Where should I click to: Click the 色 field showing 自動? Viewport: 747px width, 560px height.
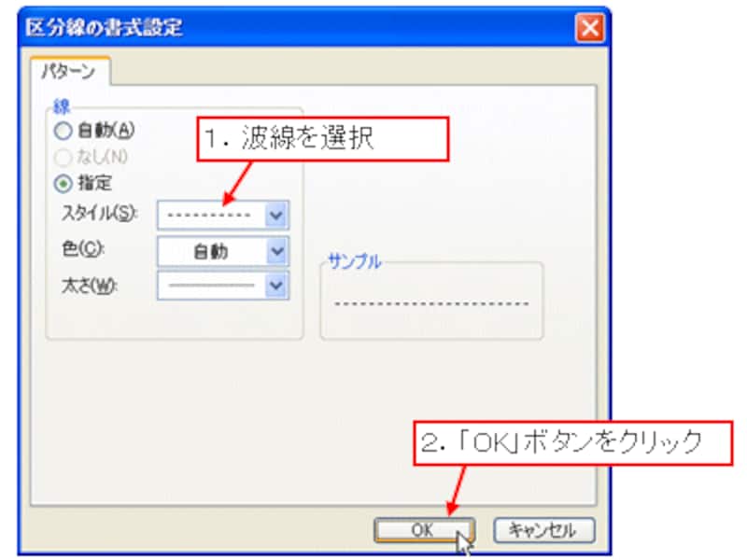(x=211, y=251)
